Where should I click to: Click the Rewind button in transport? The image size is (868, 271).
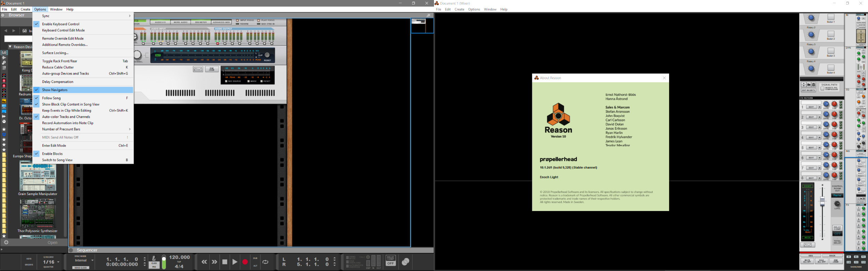point(204,262)
